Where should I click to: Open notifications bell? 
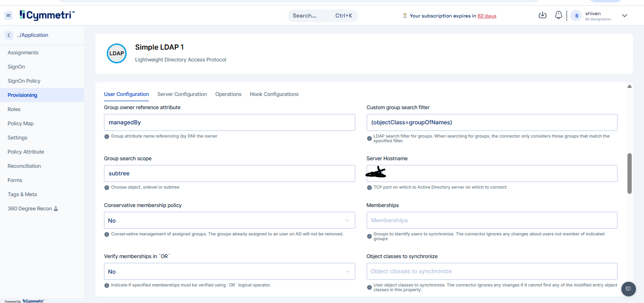pyautogui.click(x=558, y=16)
